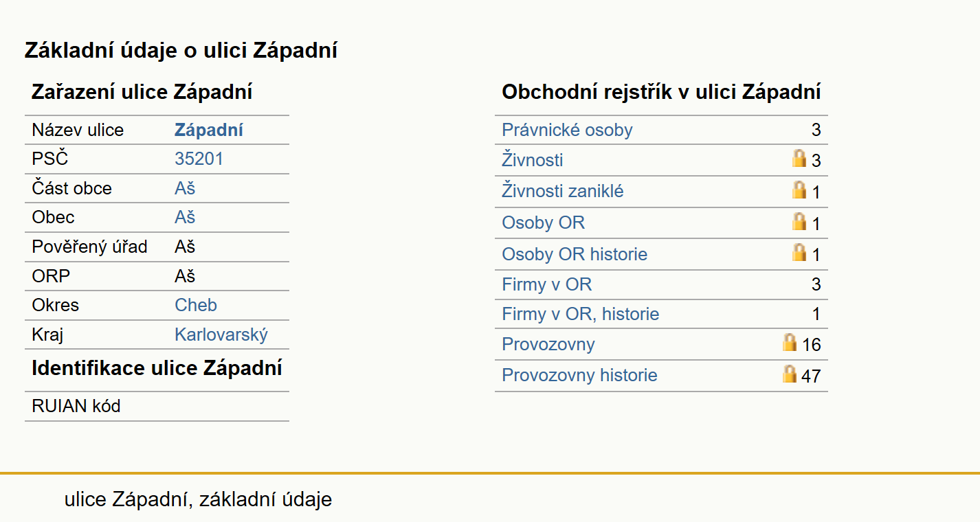The height and width of the screenshot is (522, 980).
Task: Open the Firmy v OR, historie link
Action: 581,314
